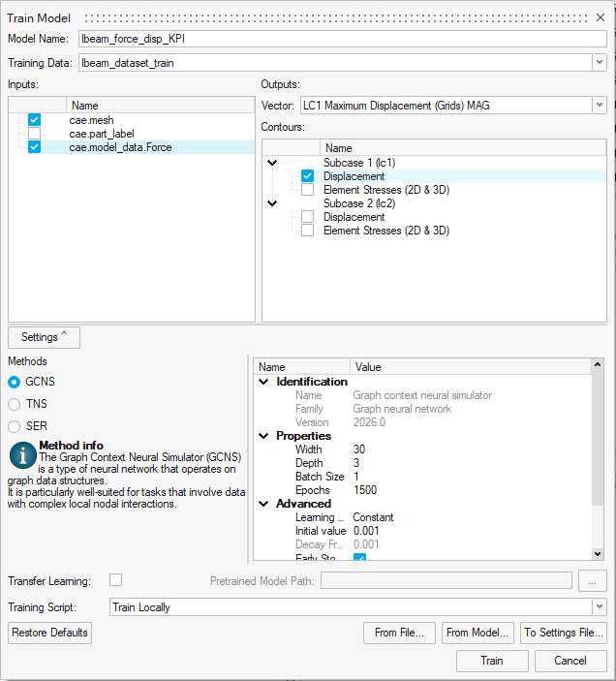Viewport: 616px width, 681px height.
Task: Select the GCNS method radio button
Action: click(14, 382)
